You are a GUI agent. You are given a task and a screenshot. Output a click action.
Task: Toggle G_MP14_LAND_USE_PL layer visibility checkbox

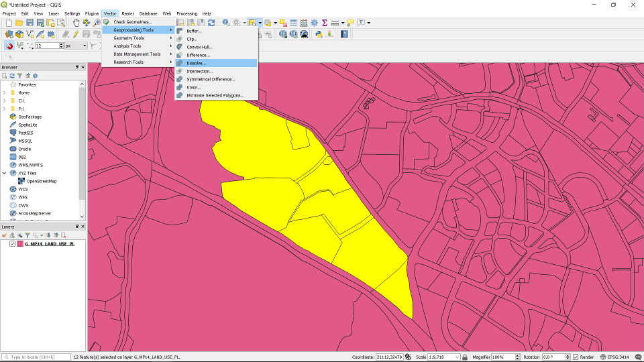click(12, 244)
